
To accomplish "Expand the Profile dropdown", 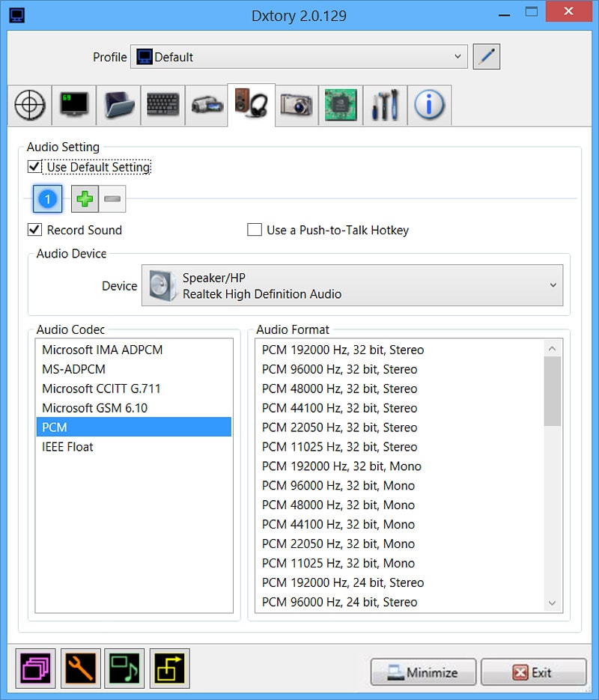I will pos(299,57).
